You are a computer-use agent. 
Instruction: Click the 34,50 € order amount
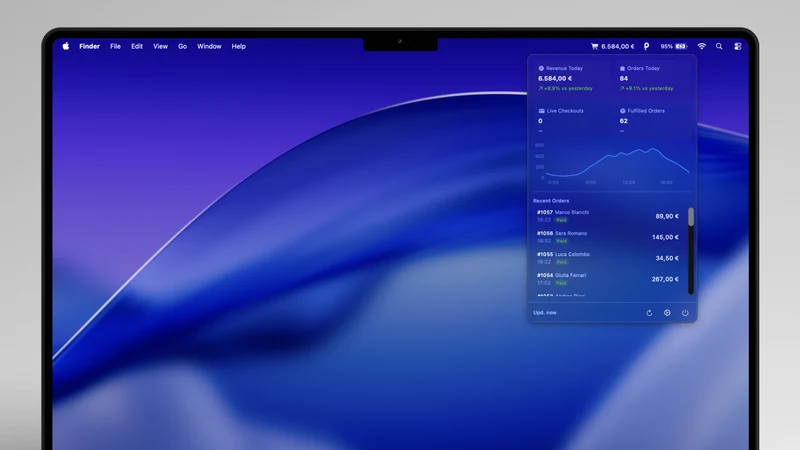(667, 258)
